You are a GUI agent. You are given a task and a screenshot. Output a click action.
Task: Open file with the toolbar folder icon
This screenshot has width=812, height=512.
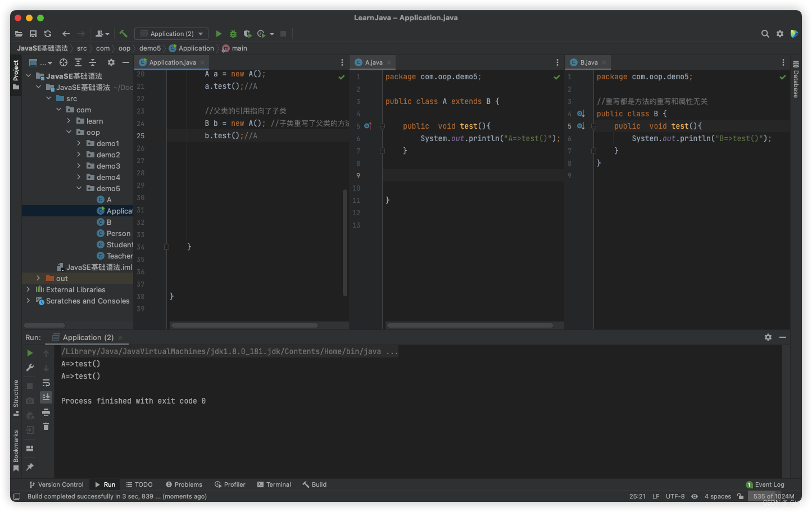[19, 34]
